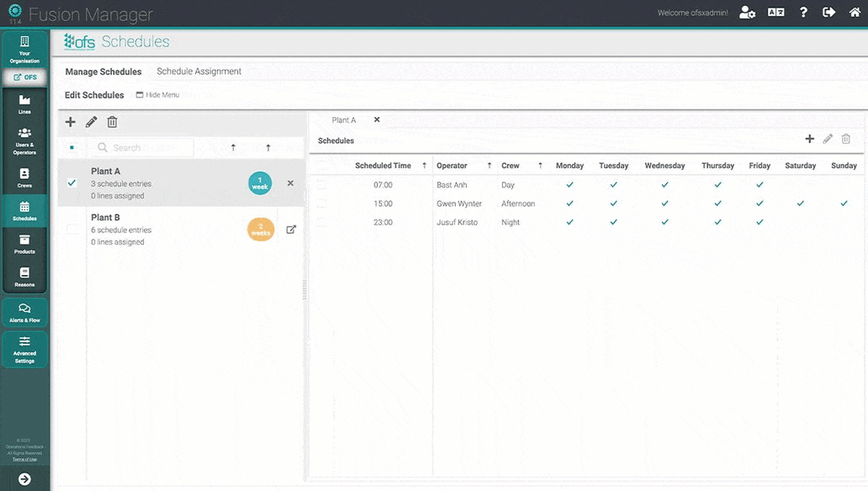Open the help question mark icon
Image resolution: width=868 pixels, height=491 pixels.
pyautogui.click(x=804, y=13)
